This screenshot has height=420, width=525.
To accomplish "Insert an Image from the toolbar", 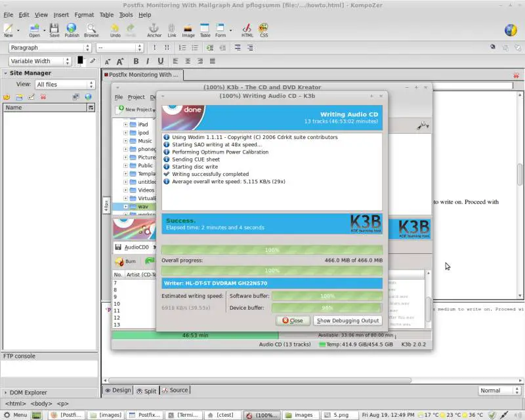I will click(x=188, y=30).
